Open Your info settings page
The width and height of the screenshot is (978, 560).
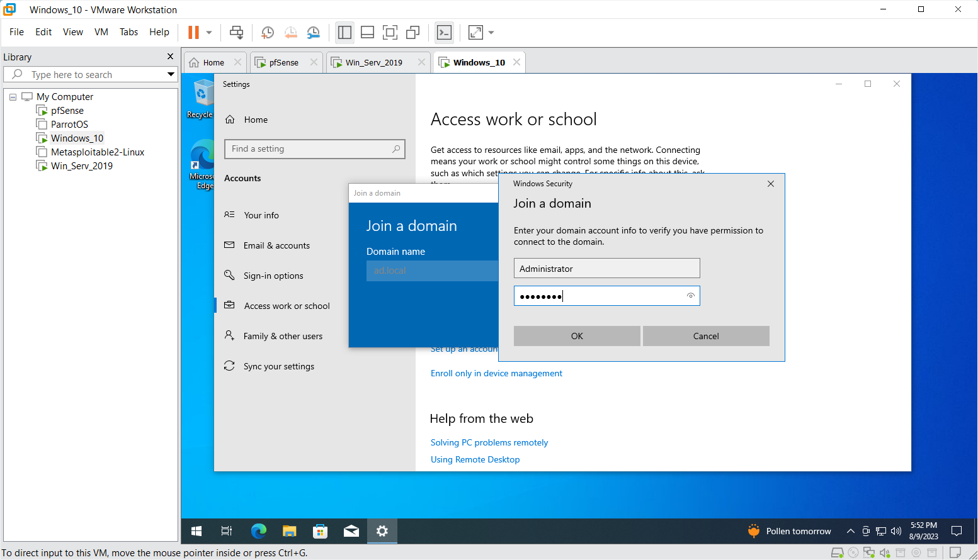(x=261, y=215)
